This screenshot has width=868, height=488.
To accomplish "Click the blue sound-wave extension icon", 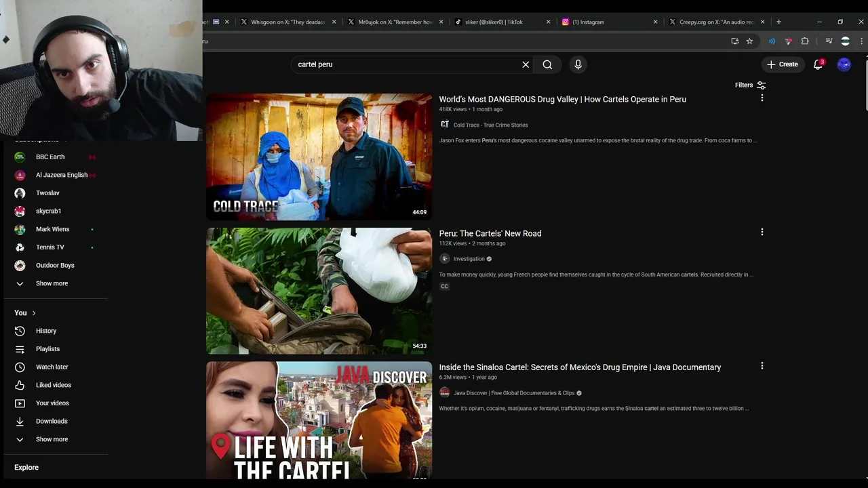I will click(772, 41).
